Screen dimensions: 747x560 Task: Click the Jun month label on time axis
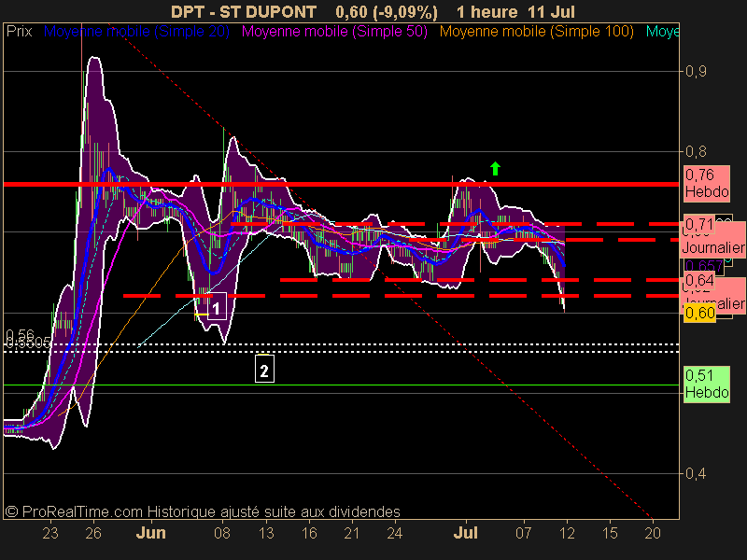coord(150,532)
